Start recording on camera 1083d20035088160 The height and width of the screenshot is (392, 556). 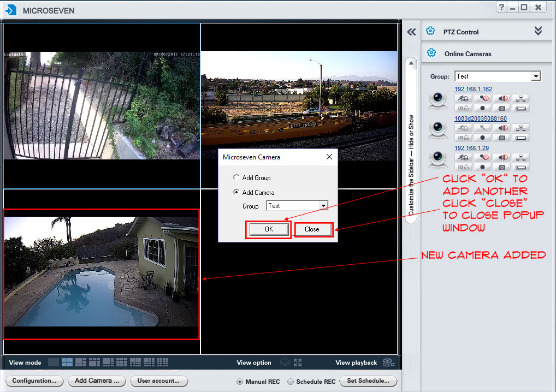(483, 138)
